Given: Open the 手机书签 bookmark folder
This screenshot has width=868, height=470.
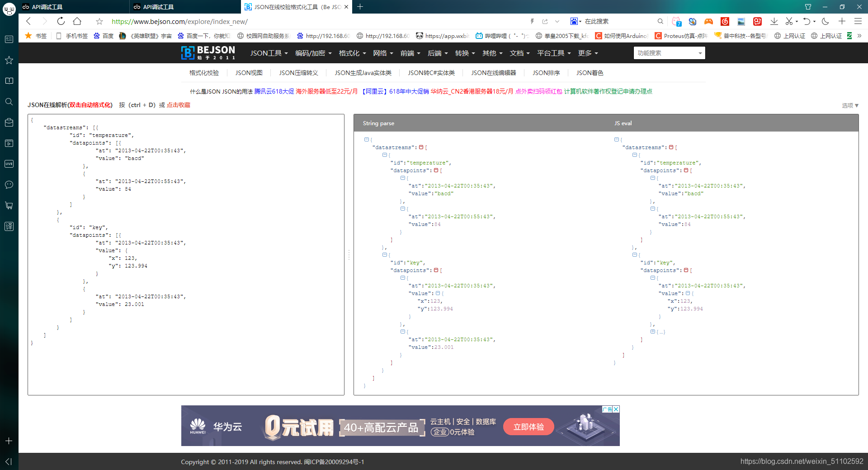Looking at the screenshot, I should (x=72, y=36).
